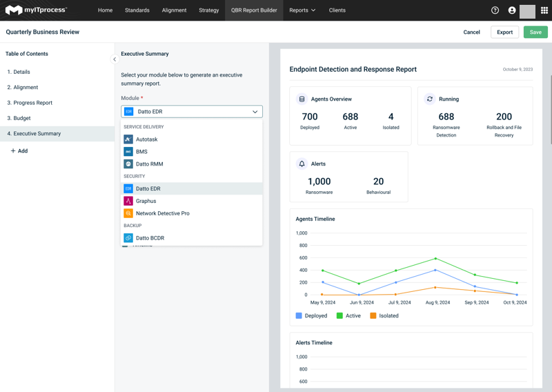The image size is (552, 392).
Task: Toggle the Deployed legend swatch
Action: [299, 315]
